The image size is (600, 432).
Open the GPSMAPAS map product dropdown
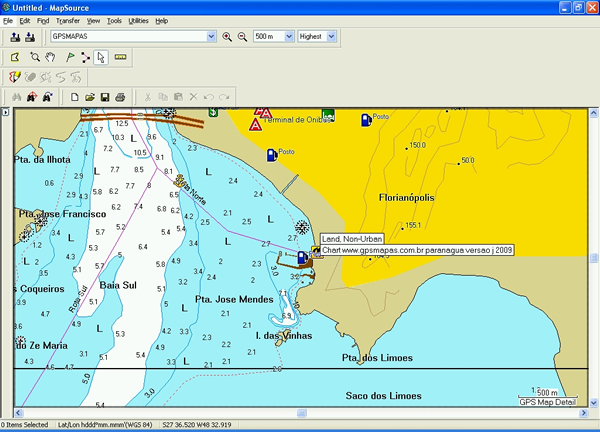210,37
